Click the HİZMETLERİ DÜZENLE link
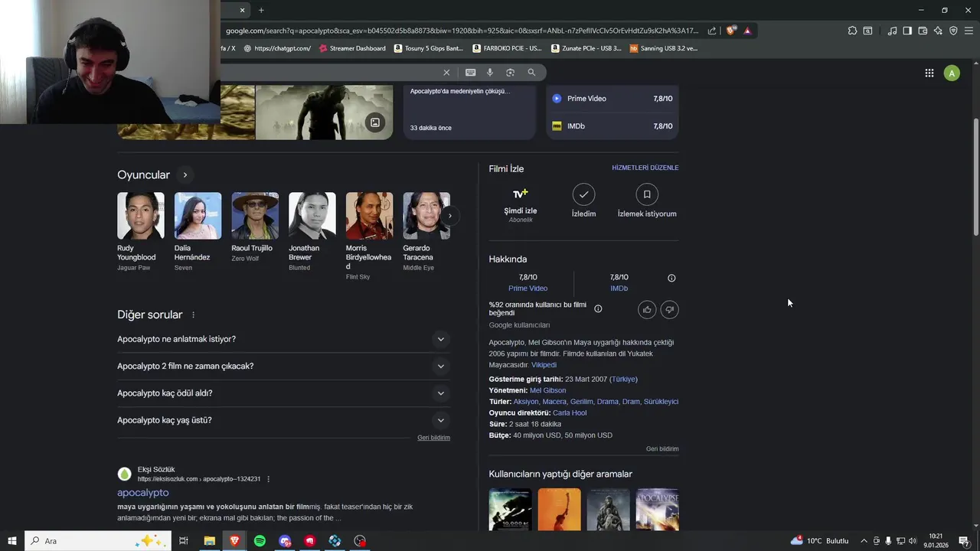Viewport: 980px width, 551px height. pos(645,168)
